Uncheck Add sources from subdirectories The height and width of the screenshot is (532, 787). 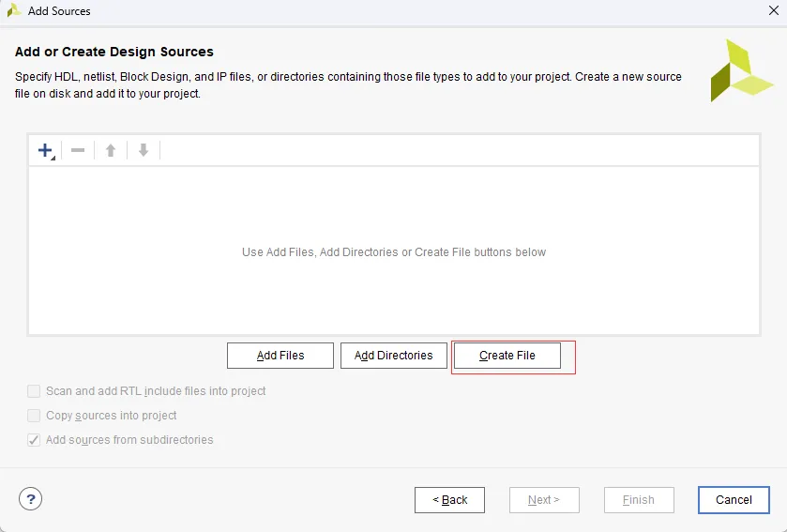(34, 440)
